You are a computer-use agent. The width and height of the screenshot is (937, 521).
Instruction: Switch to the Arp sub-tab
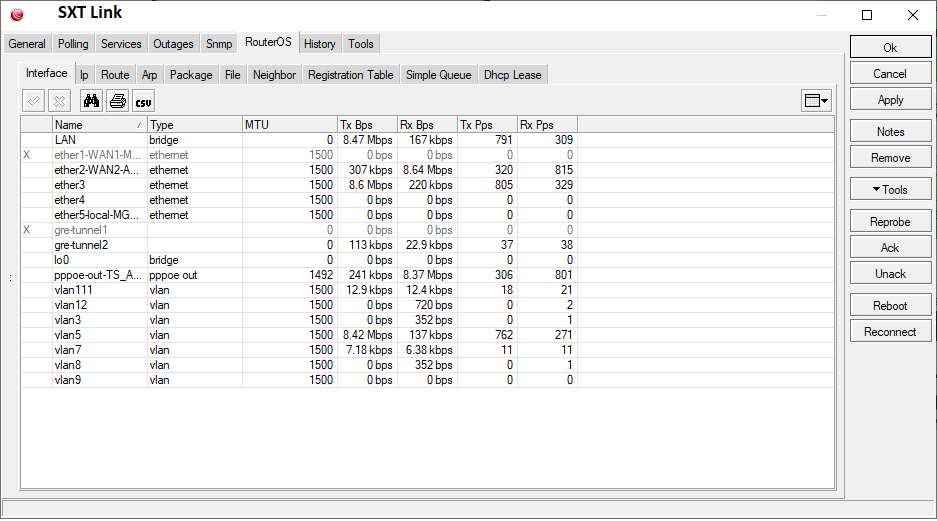(149, 75)
